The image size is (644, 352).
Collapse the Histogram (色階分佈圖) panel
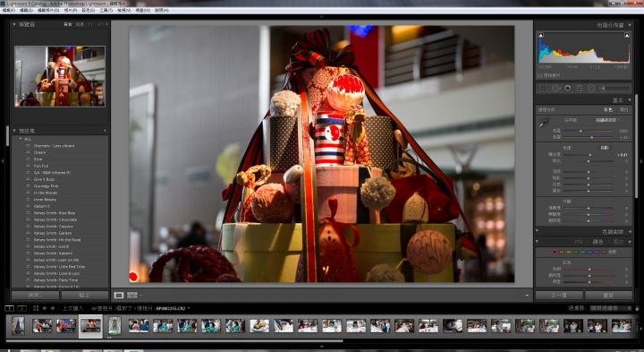click(630, 25)
